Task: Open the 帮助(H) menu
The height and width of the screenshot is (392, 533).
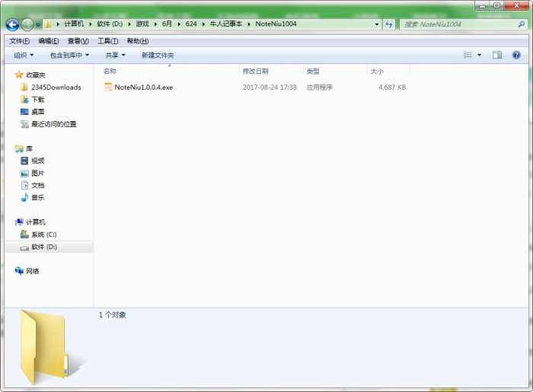Action: coord(138,41)
